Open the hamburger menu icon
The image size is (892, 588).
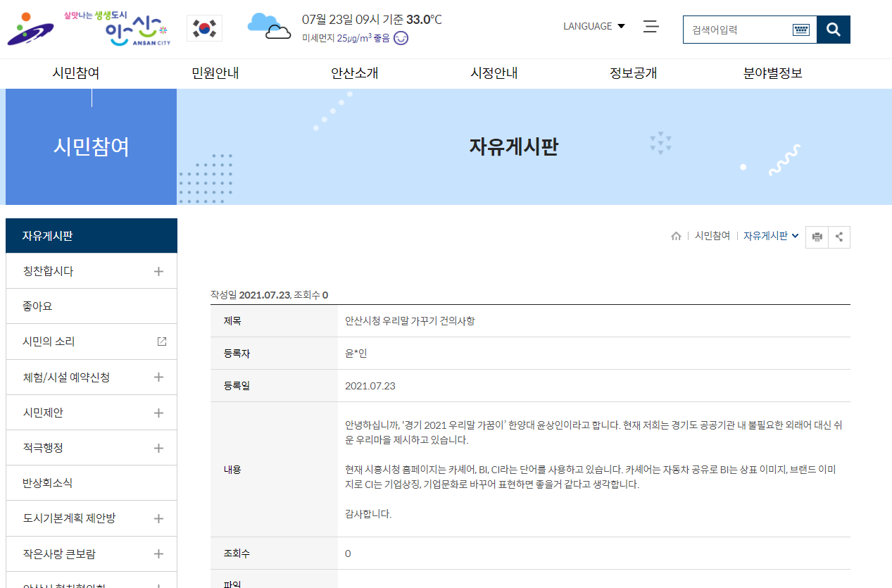[x=651, y=27]
